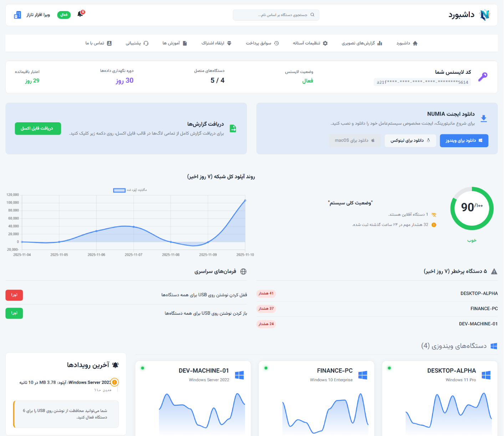This screenshot has width=504, height=436.
Task: Click دانلود برای ویندوز button
Action: coord(464,140)
